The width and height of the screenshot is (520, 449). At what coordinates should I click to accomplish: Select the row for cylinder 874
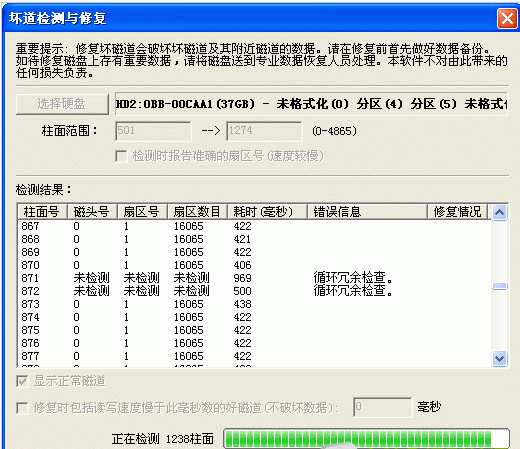254,317
